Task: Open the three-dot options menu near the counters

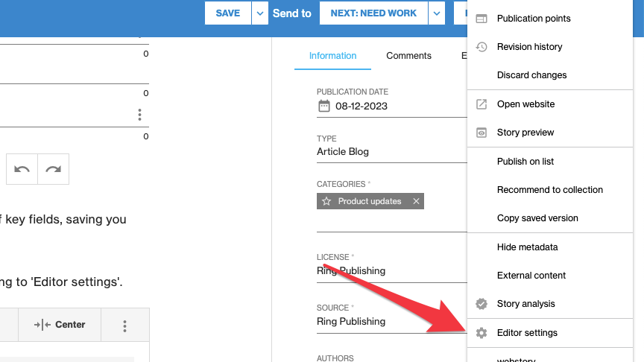Action: (x=139, y=115)
